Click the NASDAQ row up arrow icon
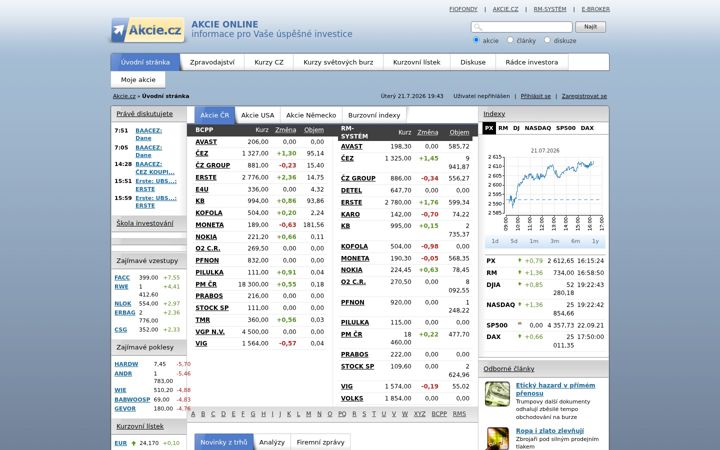This screenshot has height=450, width=720. point(520,304)
